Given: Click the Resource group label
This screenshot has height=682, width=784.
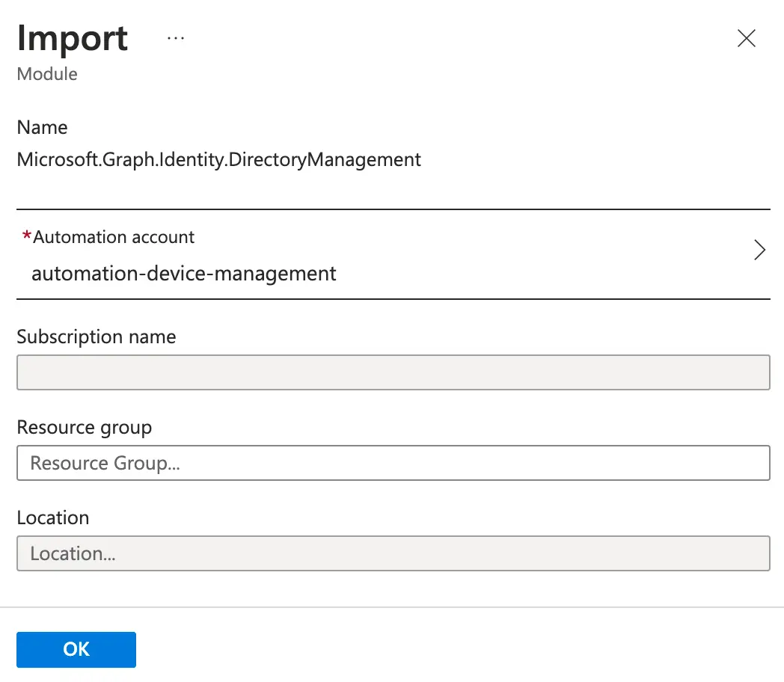Looking at the screenshot, I should pos(85,428).
